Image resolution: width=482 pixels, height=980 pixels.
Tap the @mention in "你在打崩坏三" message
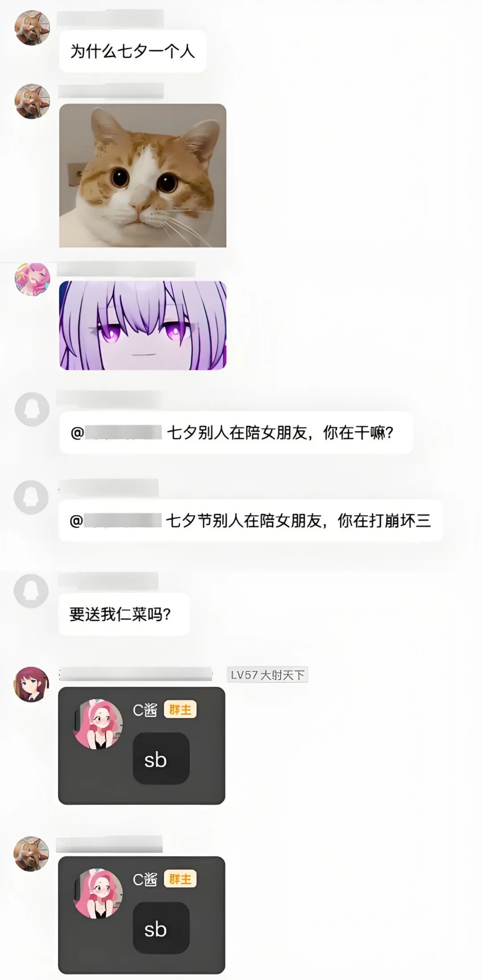(x=115, y=521)
